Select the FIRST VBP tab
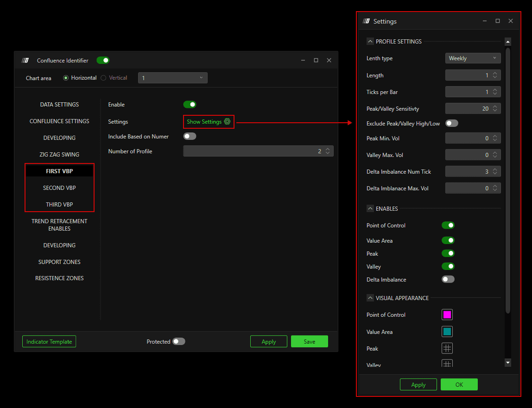This screenshot has height=408, width=532. [59, 171]
